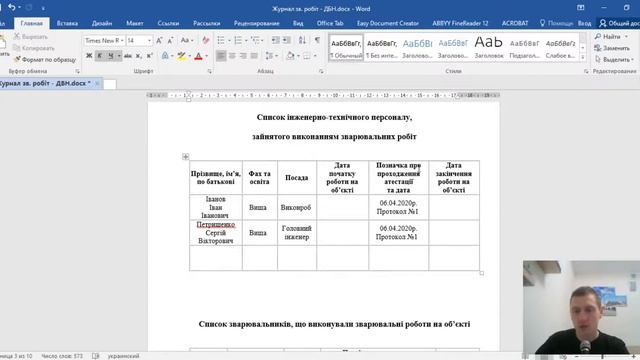Click the line spacing icon
This screenshot has height=360, width=640.
[x=269, y=56]
